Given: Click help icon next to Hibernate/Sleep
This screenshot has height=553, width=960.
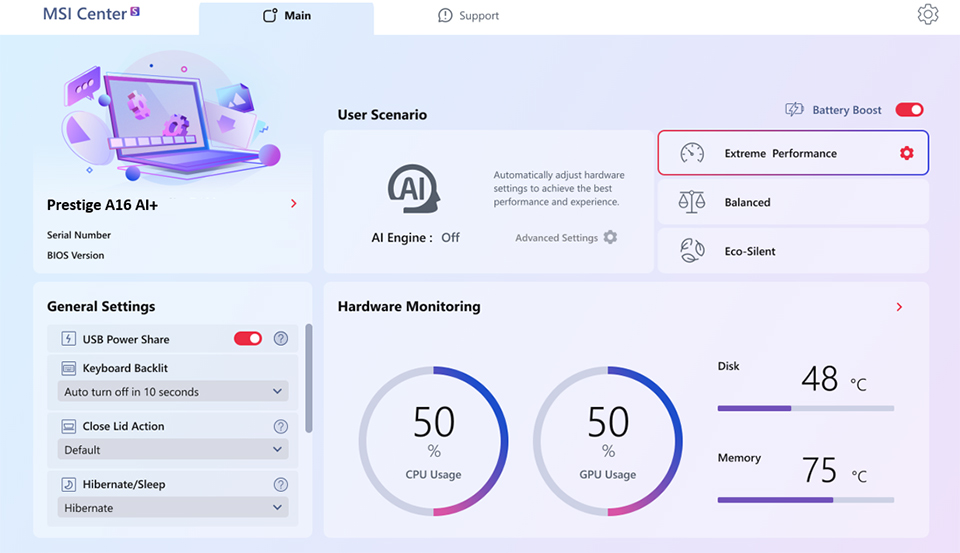Looking at the screenshot, I should click(281, 484).
